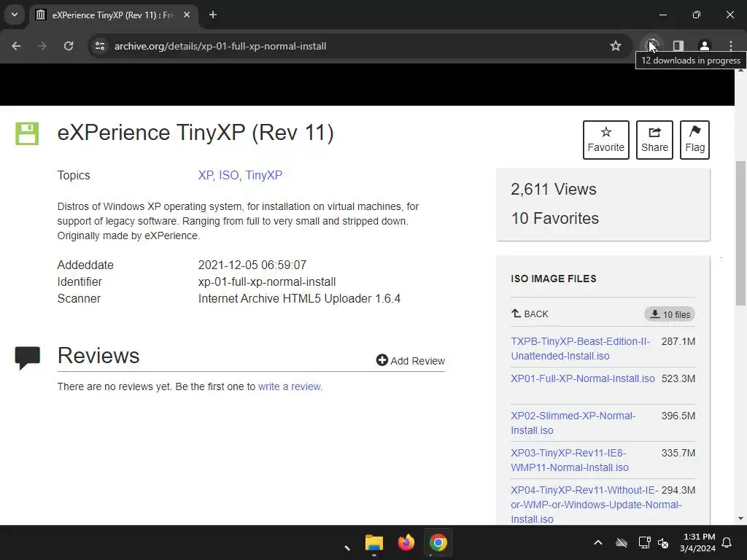Open site information icon in address bar
Viewport: 747px width, 560px height.
99,46
